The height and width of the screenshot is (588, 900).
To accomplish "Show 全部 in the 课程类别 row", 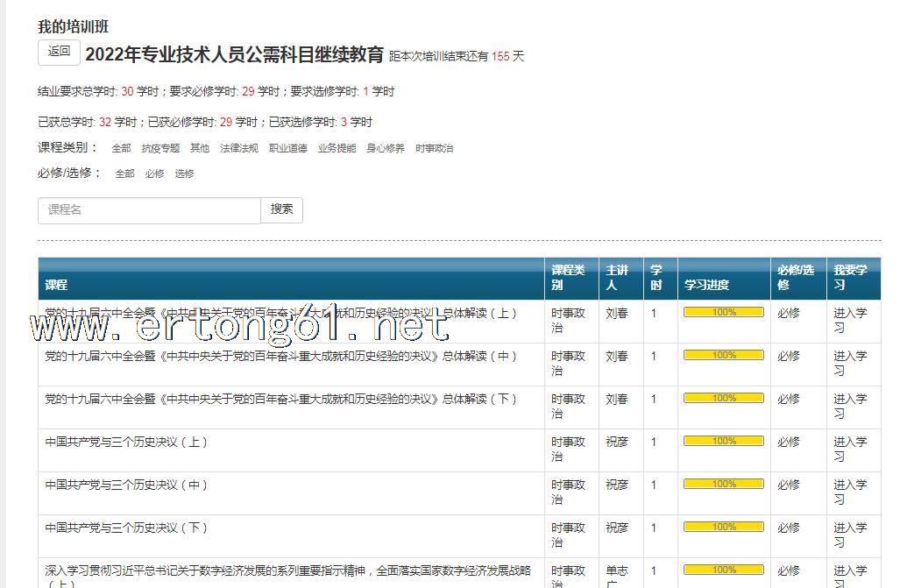I will pos(121,149).
